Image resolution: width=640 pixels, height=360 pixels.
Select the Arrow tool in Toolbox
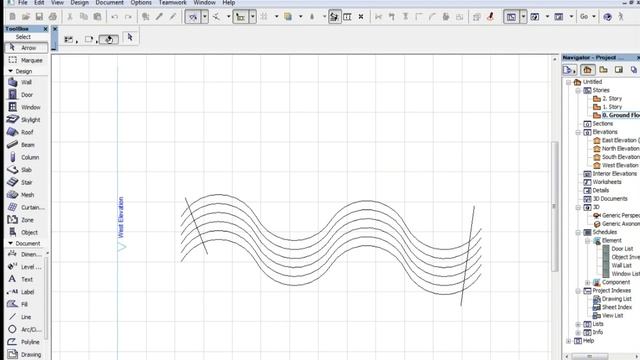(x=26, y=48)
